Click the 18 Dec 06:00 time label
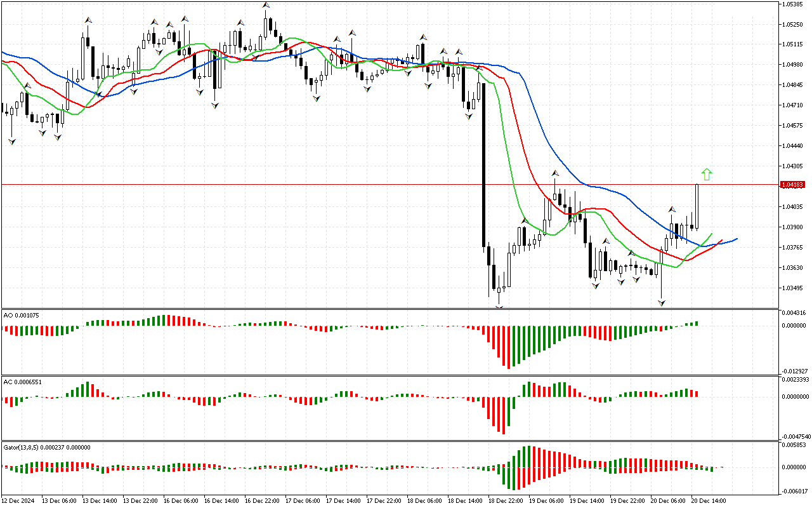This screenshot has height=508, width=812. point(424,501)
